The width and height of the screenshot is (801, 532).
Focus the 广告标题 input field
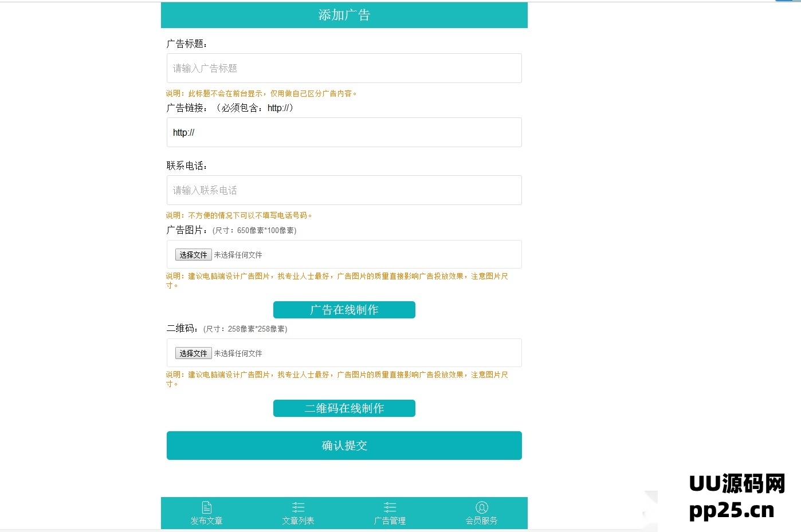click(344, 68)
